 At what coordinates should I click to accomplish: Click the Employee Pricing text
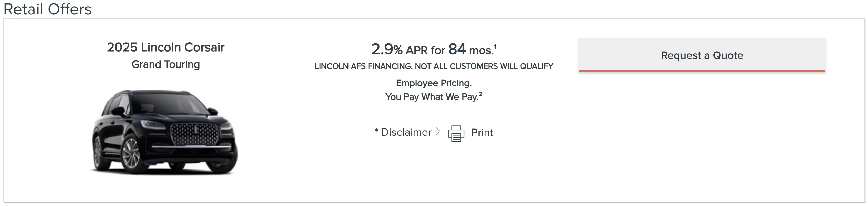tap(434, 83)
